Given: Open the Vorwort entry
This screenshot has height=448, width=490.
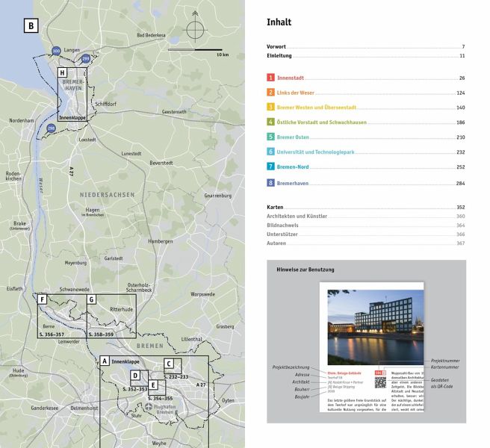Looking at the screenshot, I should (x=277, y=46).
